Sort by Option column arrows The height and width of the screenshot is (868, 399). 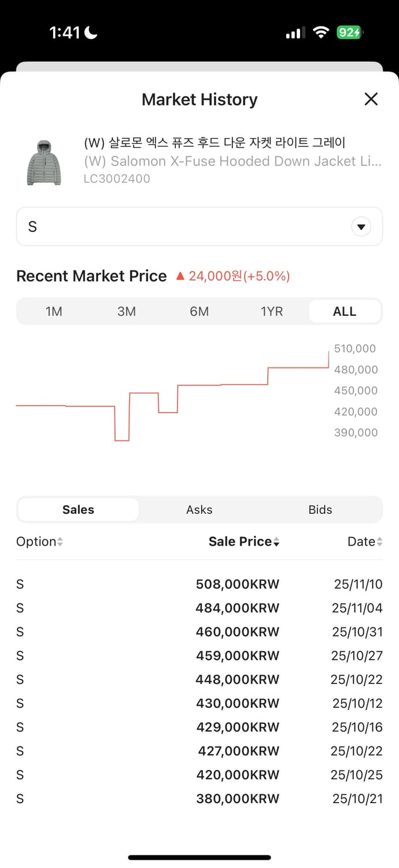pos(60,542)
